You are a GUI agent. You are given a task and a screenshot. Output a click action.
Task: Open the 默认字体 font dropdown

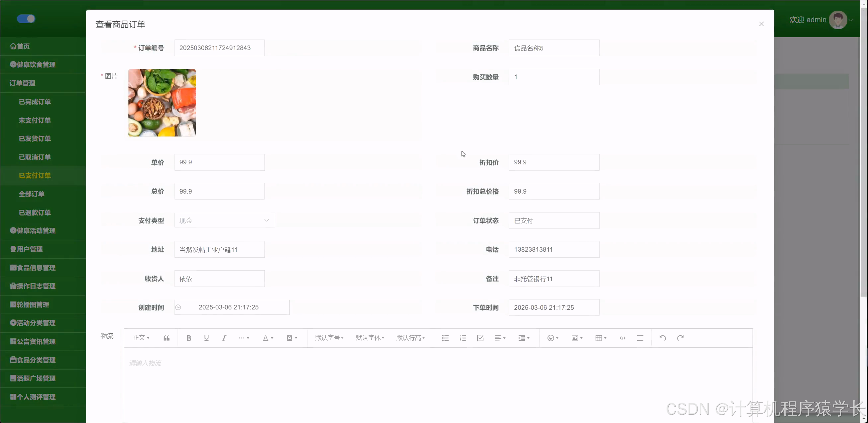click(369, 338)
